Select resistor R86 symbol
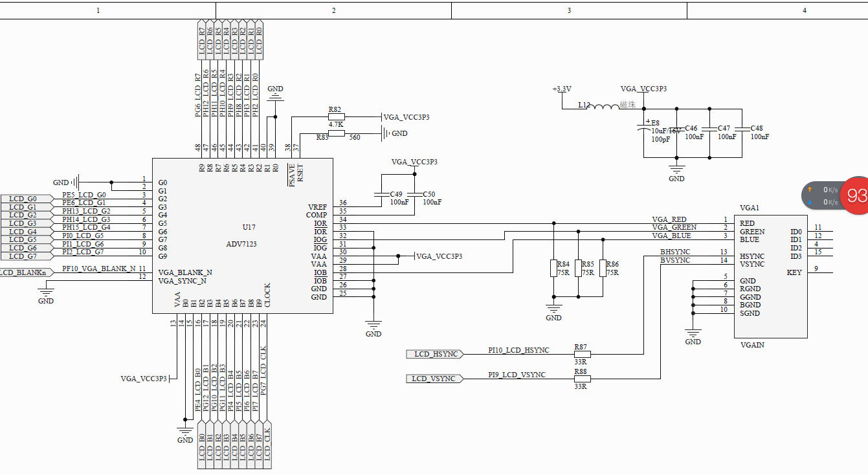Viewport: 868px width, 475px height. [603, 268]
